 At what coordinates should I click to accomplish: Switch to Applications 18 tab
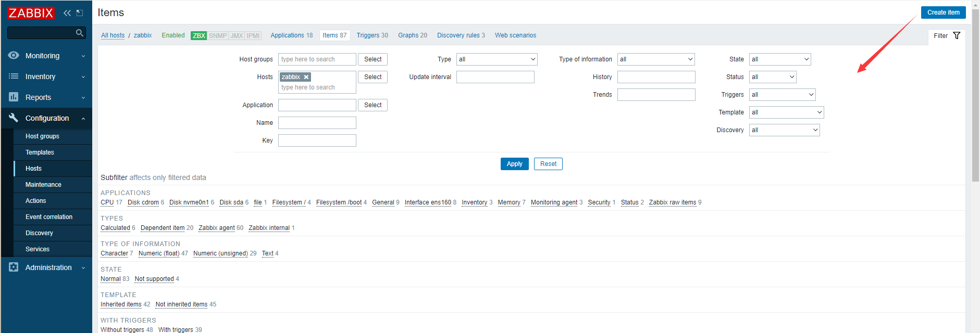(291, 35)
